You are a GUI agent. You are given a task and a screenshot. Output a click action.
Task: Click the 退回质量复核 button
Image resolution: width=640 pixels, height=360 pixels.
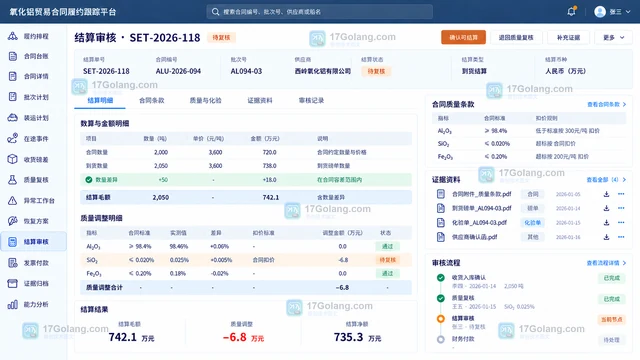pos(516,38)
